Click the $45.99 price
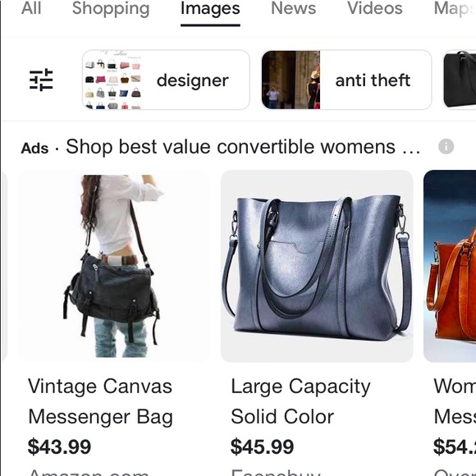Screen dimensions: 476x476 point(263,446)
